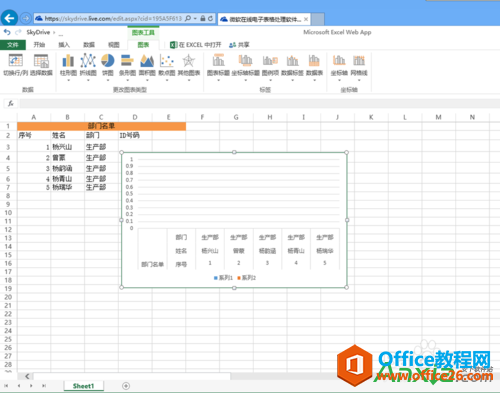Viewport: 500px width, 393px height.
Task: Select the 序号 header cell
Action: (34, 135)
